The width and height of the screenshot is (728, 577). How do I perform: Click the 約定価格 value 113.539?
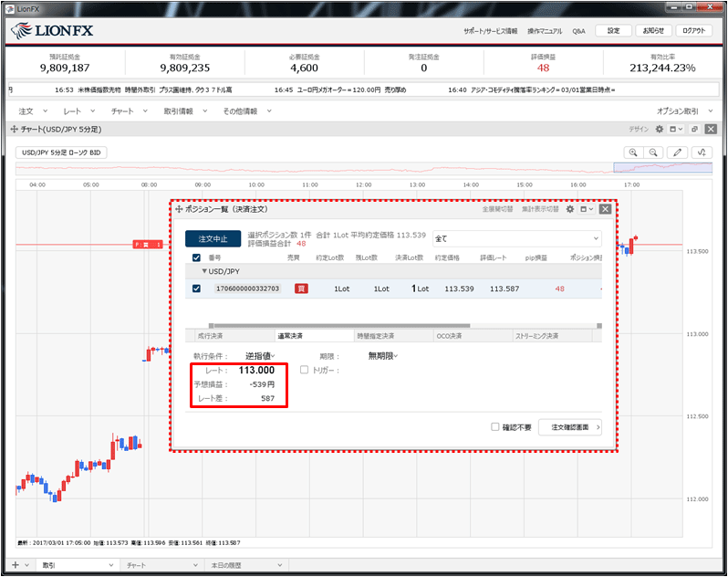[x=459, y=288]
